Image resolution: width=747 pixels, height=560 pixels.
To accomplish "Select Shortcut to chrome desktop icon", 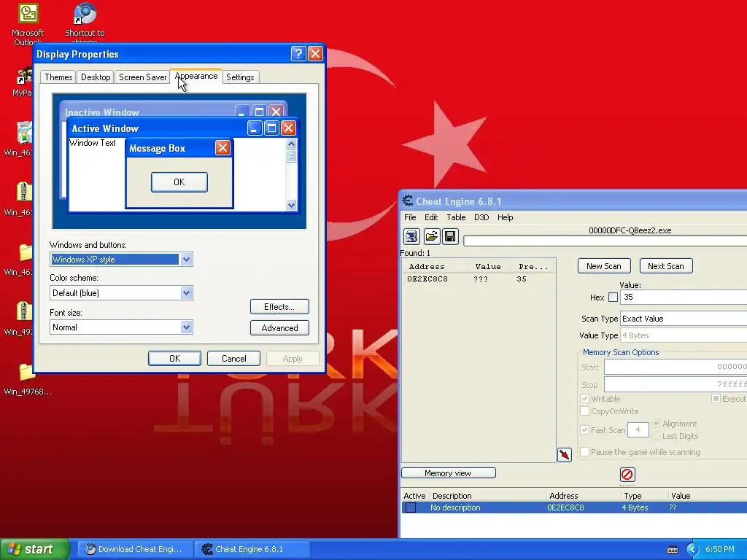I will (85, 21).
